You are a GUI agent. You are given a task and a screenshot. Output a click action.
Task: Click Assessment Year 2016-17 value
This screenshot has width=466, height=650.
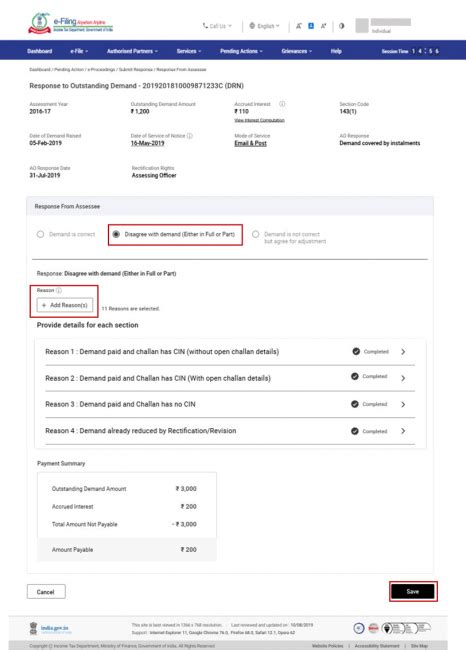coord(40,112)
